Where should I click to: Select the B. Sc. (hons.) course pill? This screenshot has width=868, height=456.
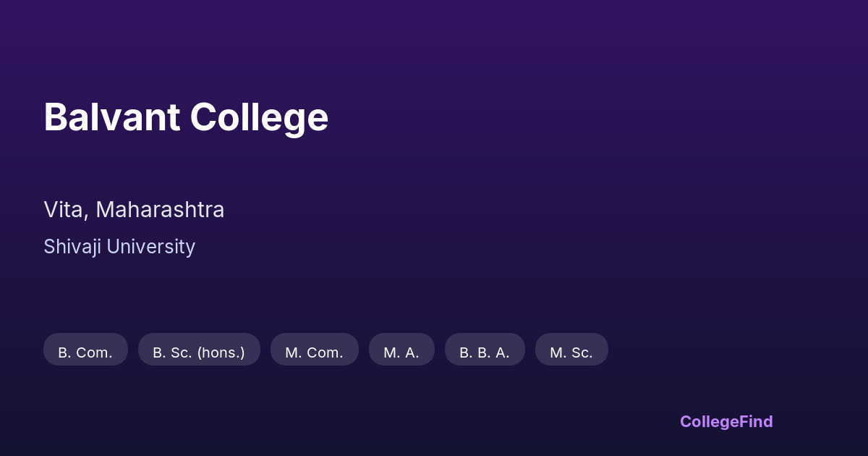[199, 350]
